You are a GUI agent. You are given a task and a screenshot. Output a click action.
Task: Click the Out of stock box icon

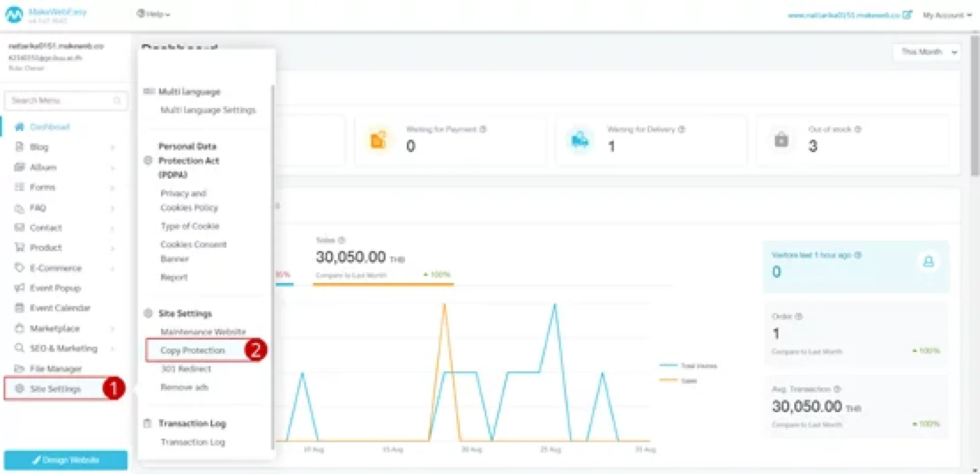[781, 140]
